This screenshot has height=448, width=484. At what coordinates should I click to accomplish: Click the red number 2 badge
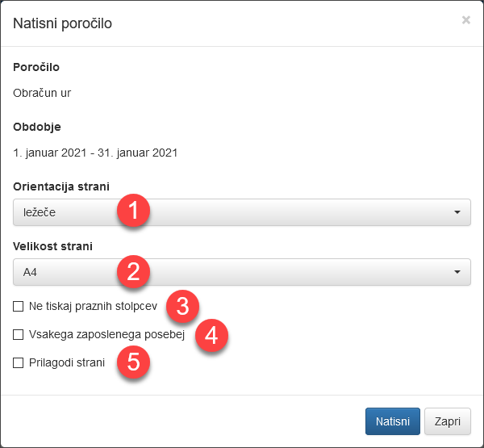click(134, 272)
